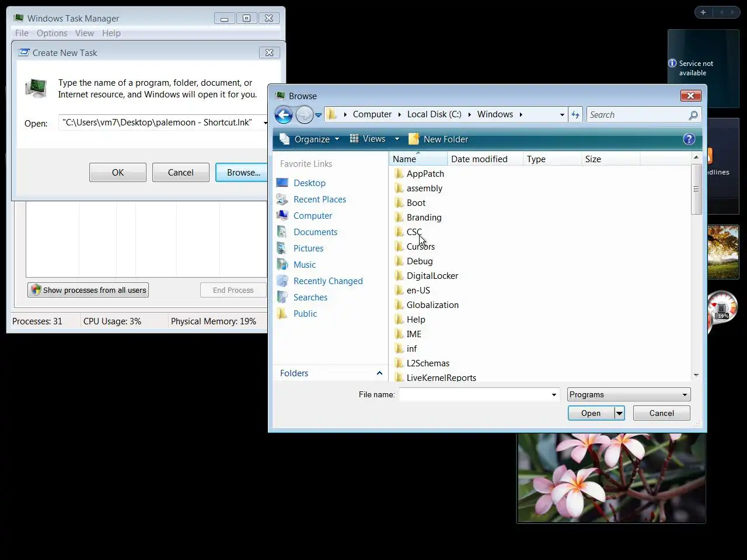Image resolution: width=747 pixels, height=560 pixels.
Task: Click the File name input field
Action: click(474, 395)
